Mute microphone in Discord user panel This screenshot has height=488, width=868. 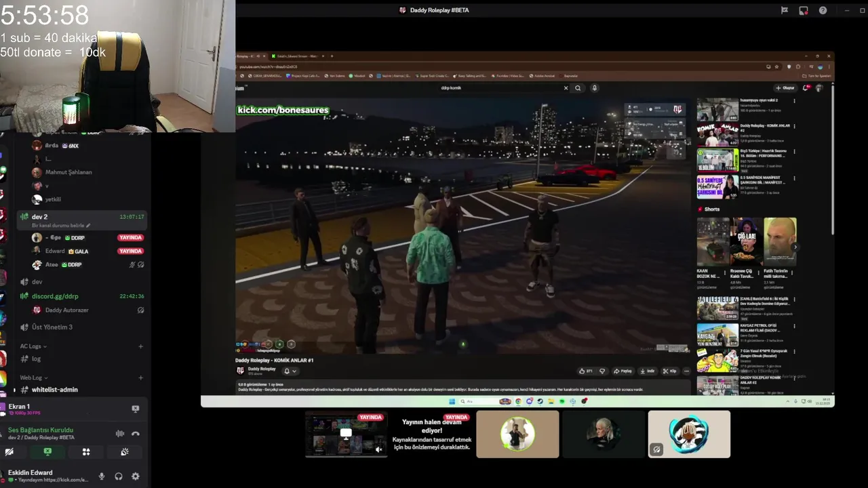point(102,476)
